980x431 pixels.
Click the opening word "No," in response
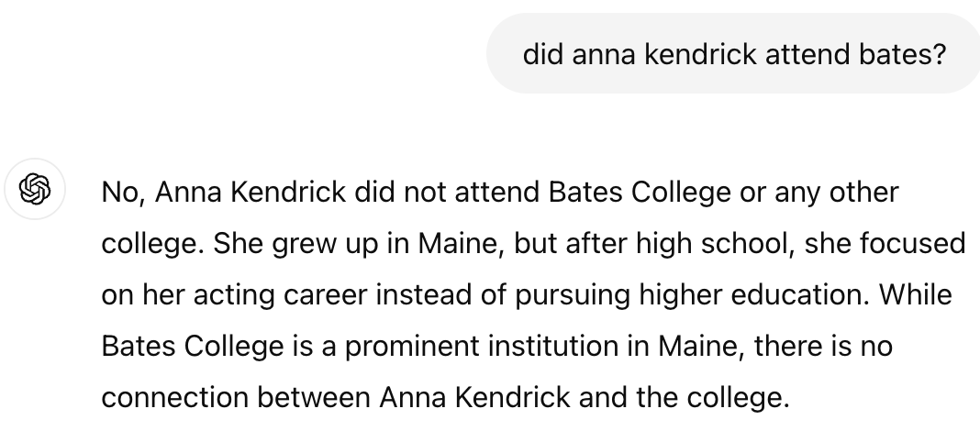[x=123, y=193]
